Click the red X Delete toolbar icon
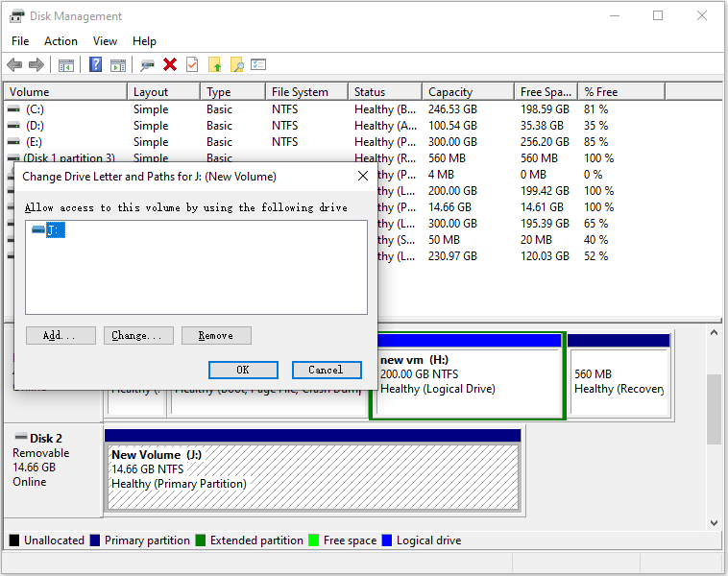Image resolution: width=728 pixels, height=576 pixels. (x=170, y=64)
